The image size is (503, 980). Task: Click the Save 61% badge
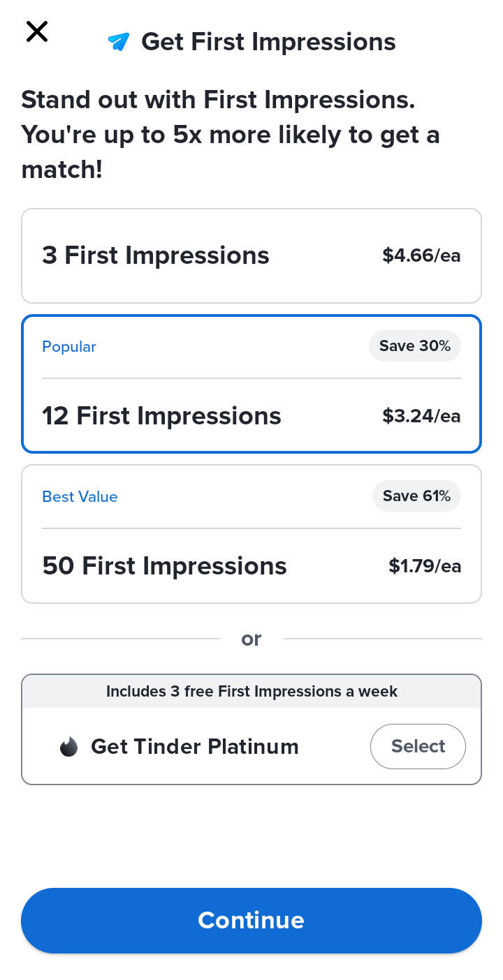[416, 496]
